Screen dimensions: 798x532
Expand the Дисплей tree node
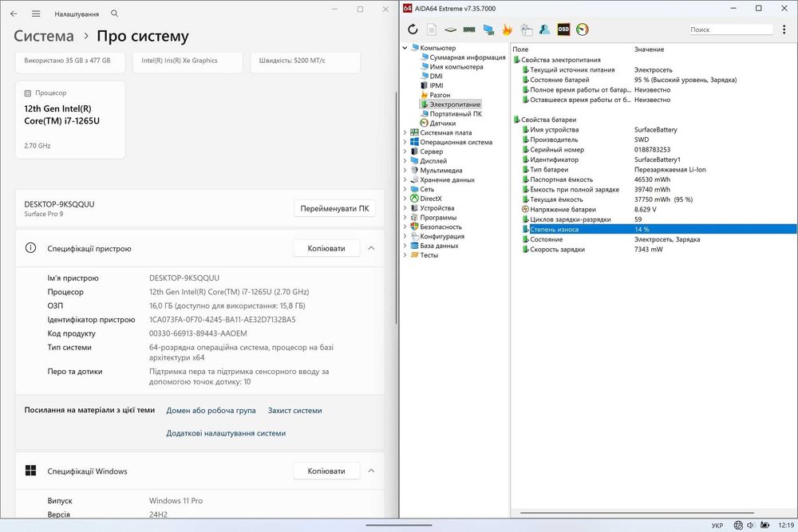(x=405, y=161)
